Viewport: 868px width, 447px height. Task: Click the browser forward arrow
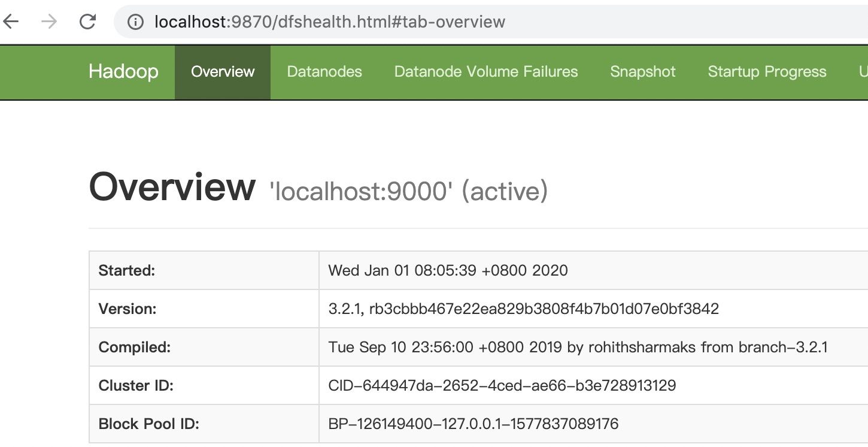click(49, 22)
